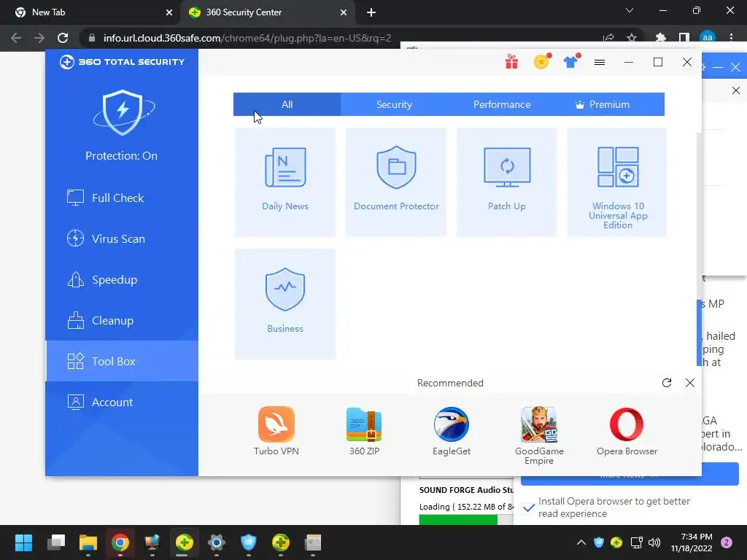Open the Account page
The height and width of the screenshot is (560, 747).
click(x=122, y=402)
